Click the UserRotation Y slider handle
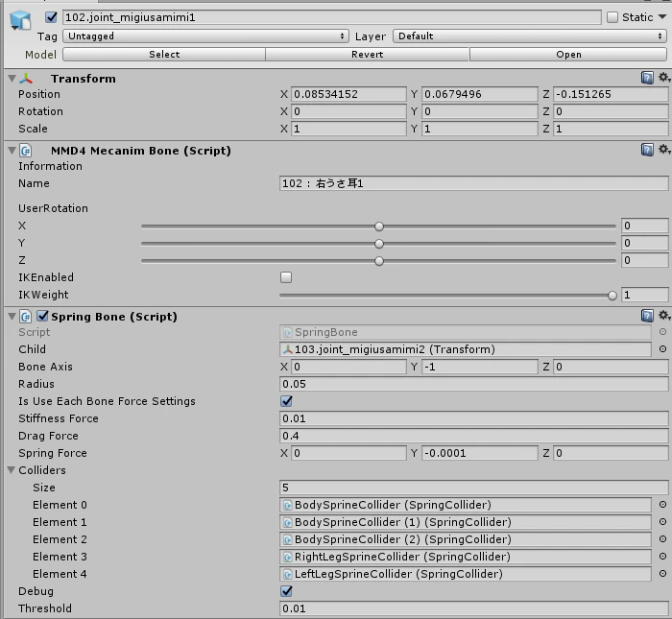Viewport: 672px width, 619px height. [x=379, y=244]
